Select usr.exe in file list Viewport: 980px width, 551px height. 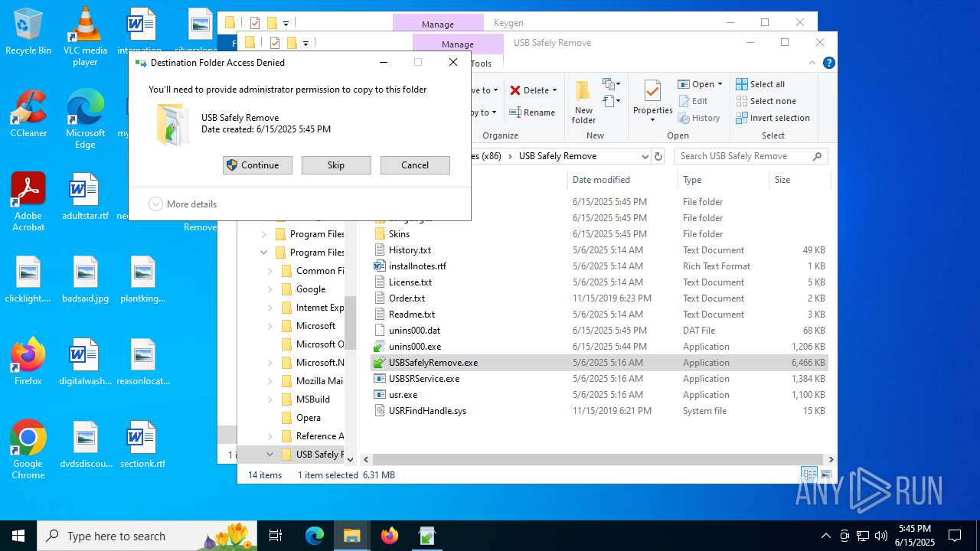click(x=599, y=395)
